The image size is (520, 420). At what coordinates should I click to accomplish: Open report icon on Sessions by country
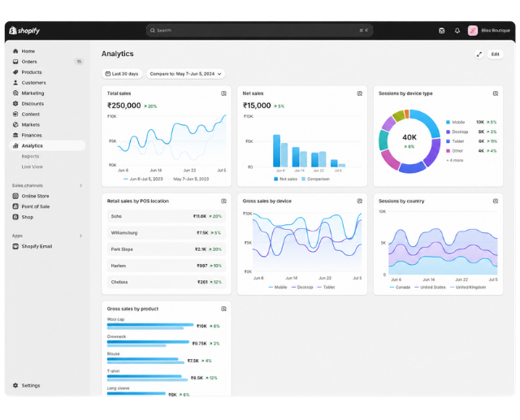point(496,201)
